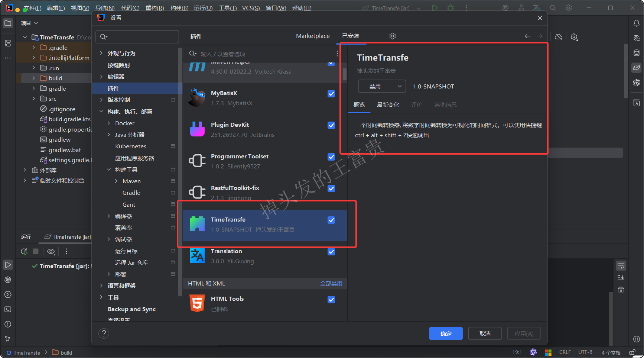Click the code with me user icon

tap(521, 8)
